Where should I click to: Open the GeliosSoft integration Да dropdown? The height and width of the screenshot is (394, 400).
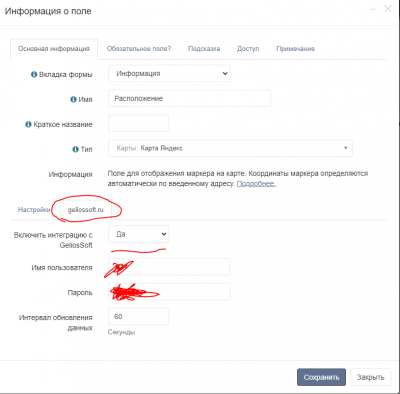[138, 234]
